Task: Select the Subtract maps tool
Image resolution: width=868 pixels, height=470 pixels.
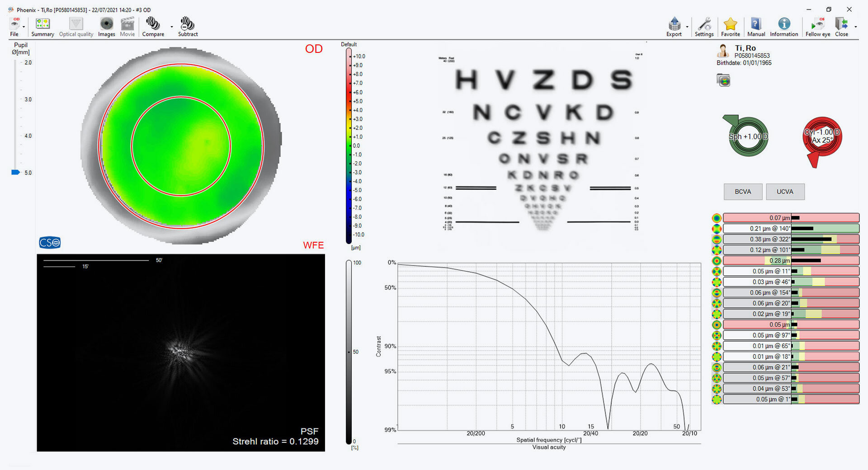Action: tap(188, 27)
